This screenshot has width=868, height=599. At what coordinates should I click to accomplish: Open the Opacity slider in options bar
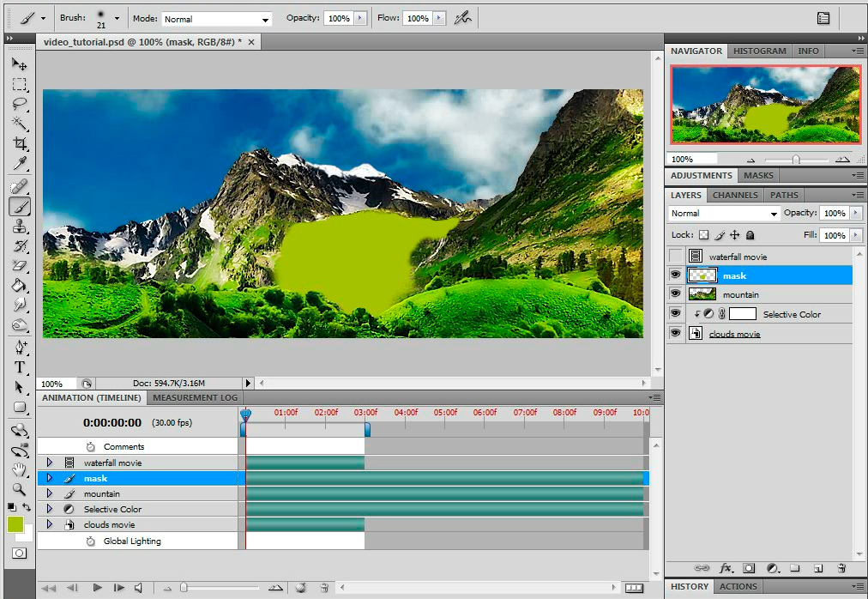coord(360,18)
